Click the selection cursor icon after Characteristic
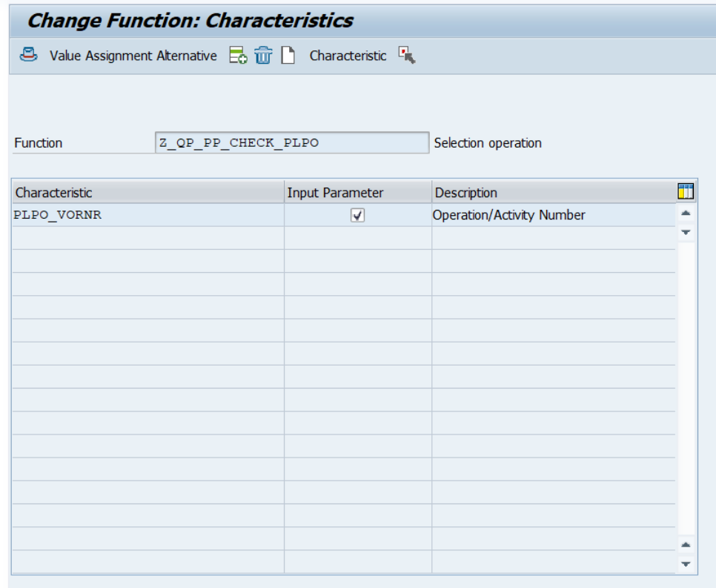The width and height of the screenshot is (716, 588). pos(407,56)
